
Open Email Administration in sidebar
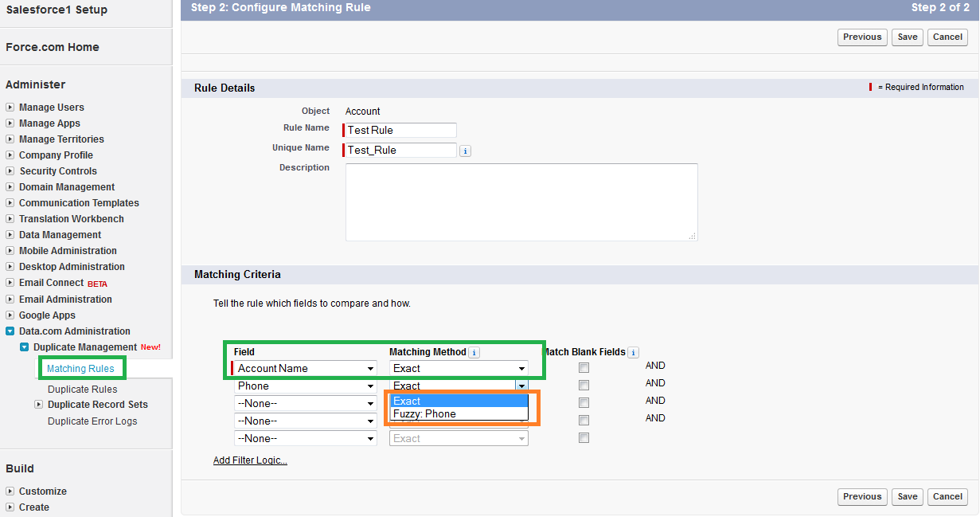[x=65, y=300]
